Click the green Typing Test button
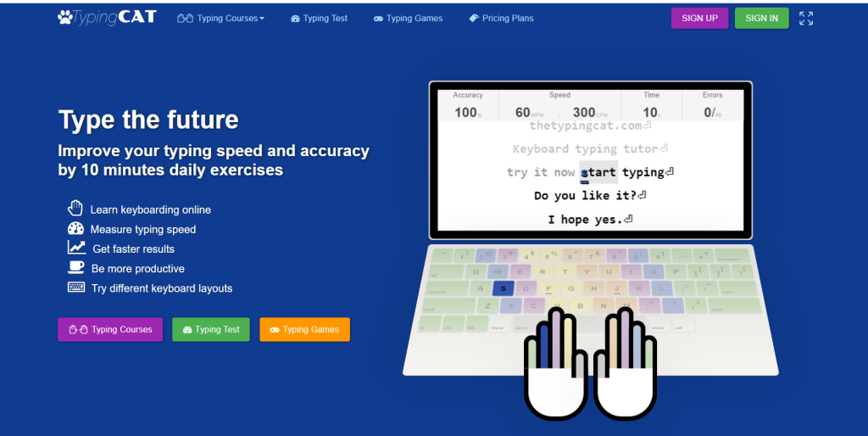Image resolution: width=868 pixels, height=436 pixels. click(211, 330)
